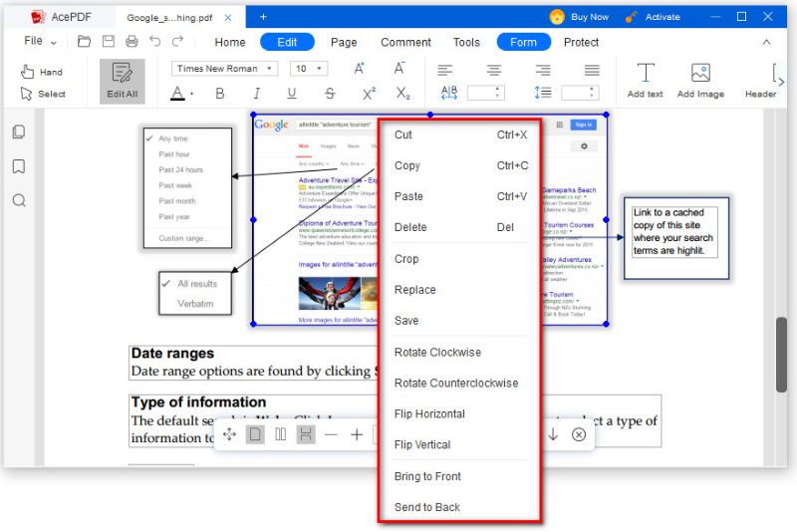This screenshot has height=532, width=797.
Task: Align text left
Action: pos(445,70)
